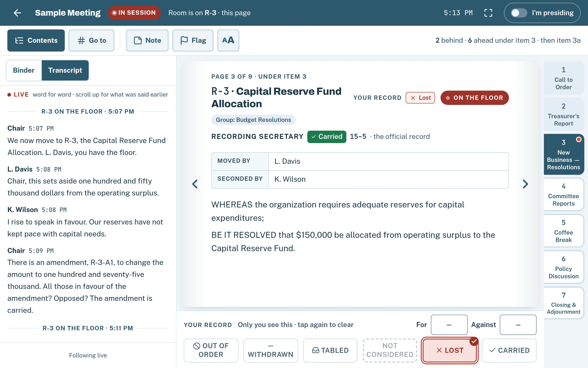Click the ON THE FLOOR status pill
The image size is (588, 368).
(475, 98)
